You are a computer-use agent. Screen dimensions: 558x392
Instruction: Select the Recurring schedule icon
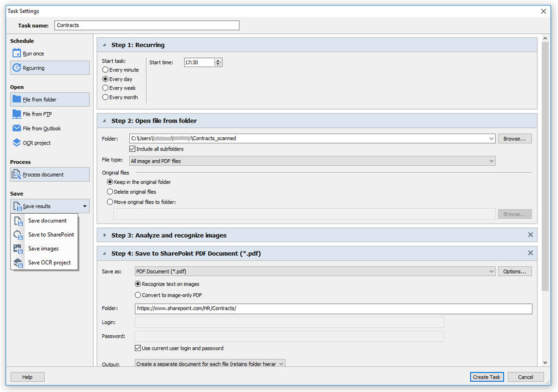(16, 68)
